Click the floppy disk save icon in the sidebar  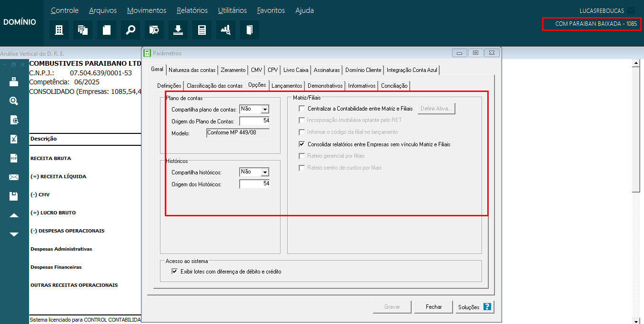14,196
